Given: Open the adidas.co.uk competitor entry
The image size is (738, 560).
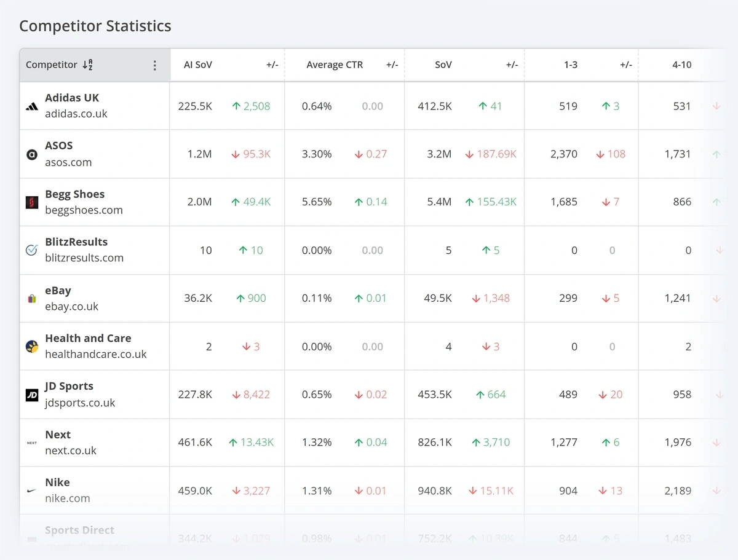Looking at the screenshot, I should 76,114.
